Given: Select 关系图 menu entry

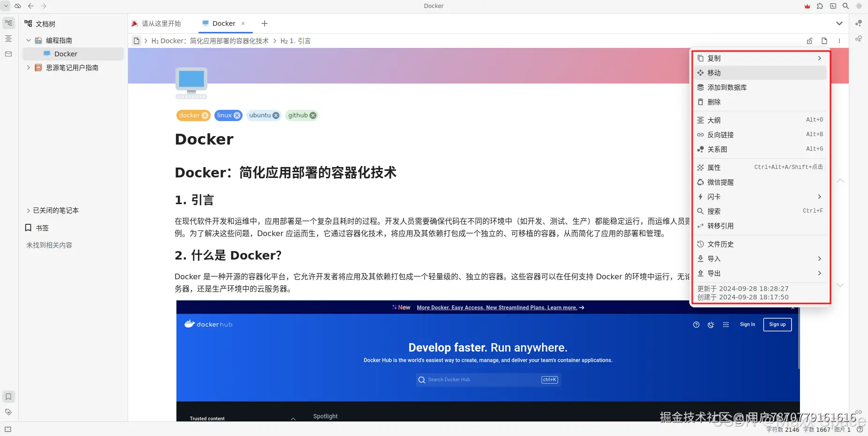Looking at the screenshot, I should tap(760, 149).
